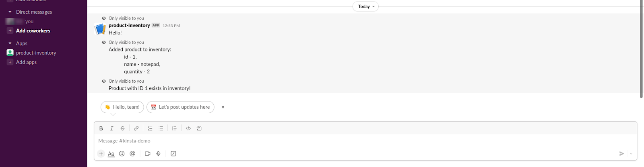Mention someone with @ icon
The image size is (644, 167).
[132, 154]
